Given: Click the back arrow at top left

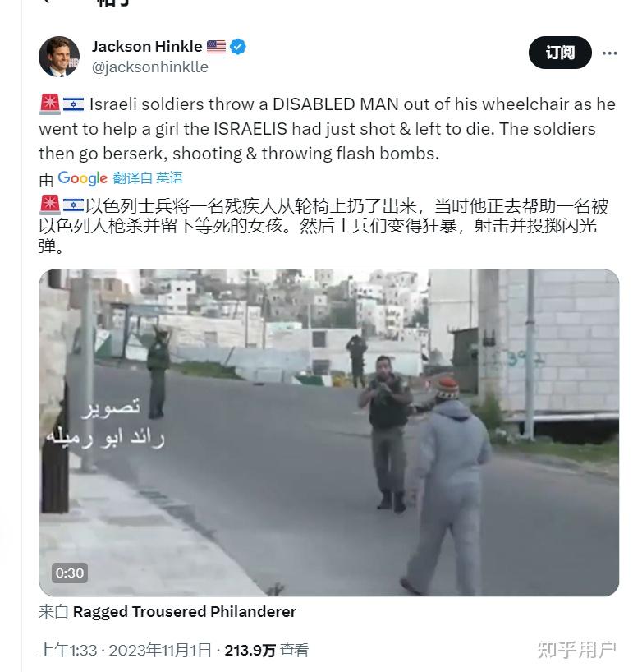Looking at the screenshot, I should tap(47, 2).
